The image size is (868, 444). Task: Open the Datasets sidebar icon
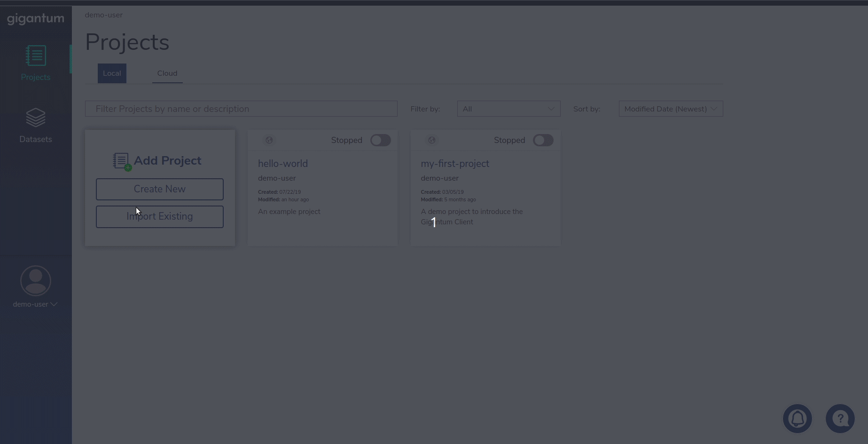coord(36,118)
